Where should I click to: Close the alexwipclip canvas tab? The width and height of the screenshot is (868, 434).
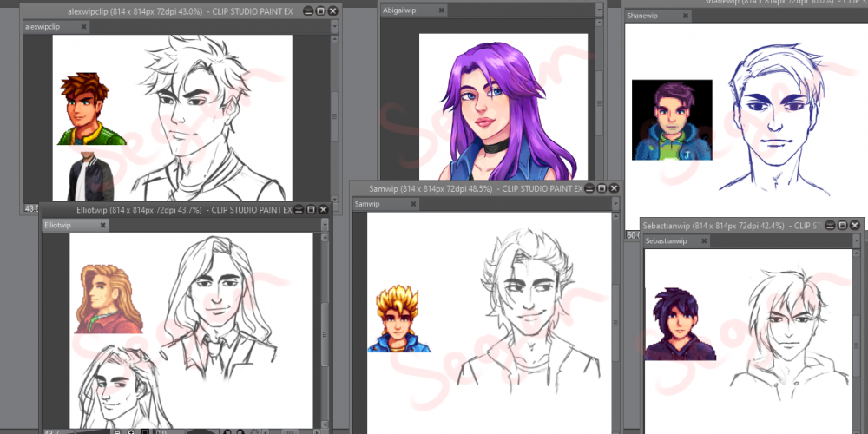point(83,27)
